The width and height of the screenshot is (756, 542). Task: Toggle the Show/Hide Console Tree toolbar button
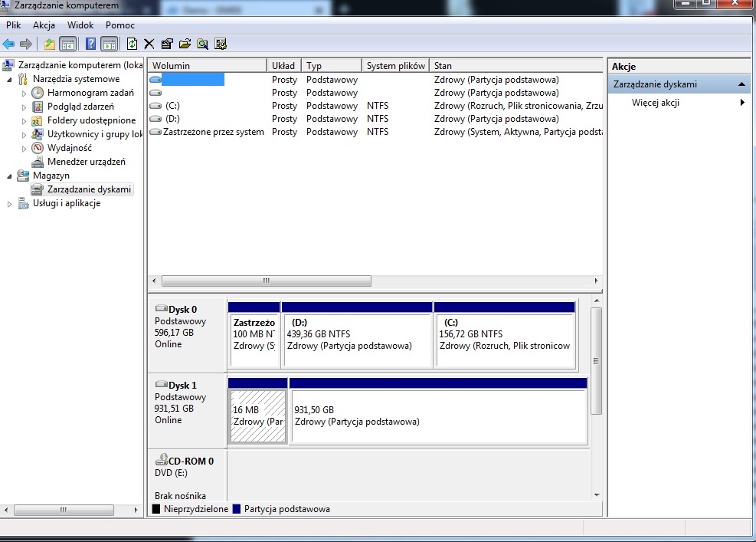[x=68, y=44]
